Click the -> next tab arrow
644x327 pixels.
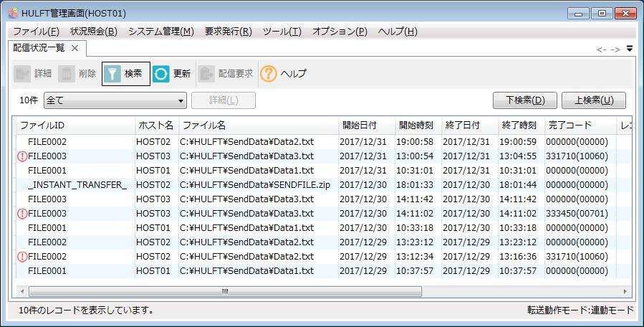tap(615, 49)
